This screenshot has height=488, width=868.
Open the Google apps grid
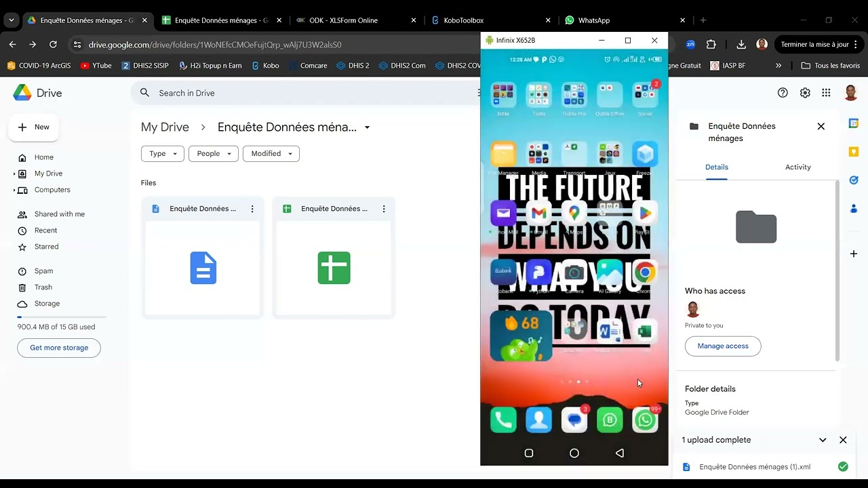(x=826, y=93)
